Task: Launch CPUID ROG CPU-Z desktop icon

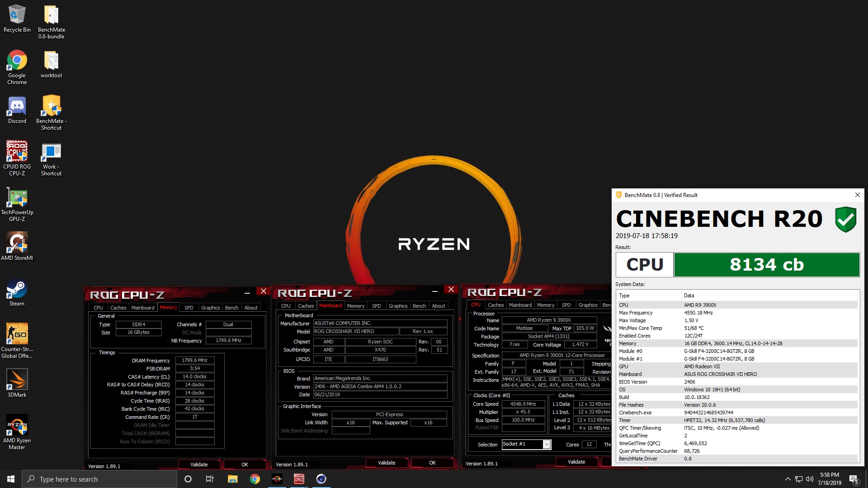Action: (x=17, y=158)
